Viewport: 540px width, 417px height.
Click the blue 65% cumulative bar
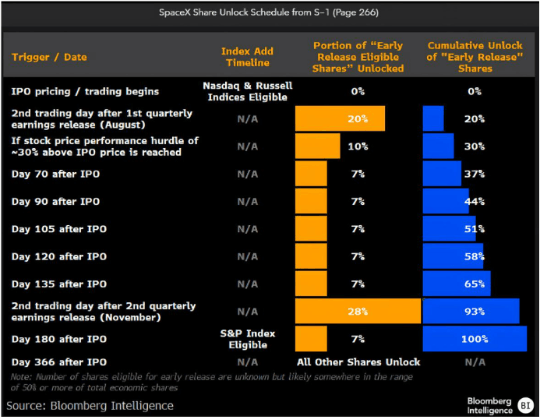[457, 284]
